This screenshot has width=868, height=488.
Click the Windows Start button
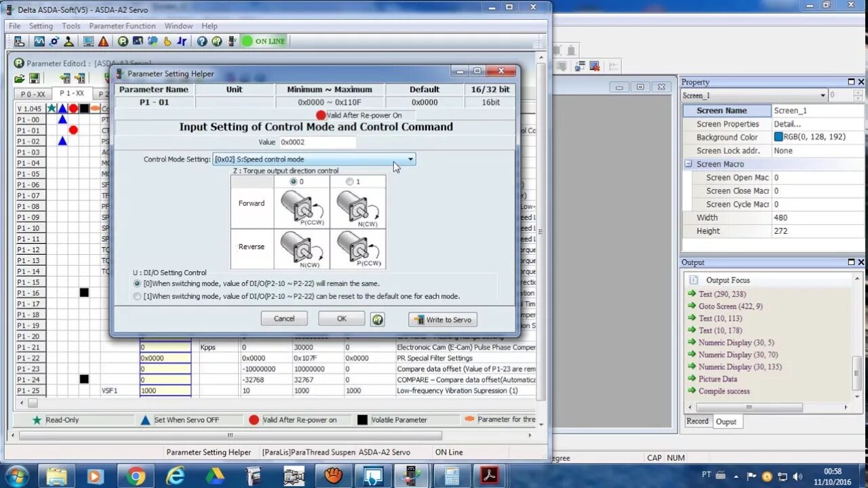[x=16, y=476]
